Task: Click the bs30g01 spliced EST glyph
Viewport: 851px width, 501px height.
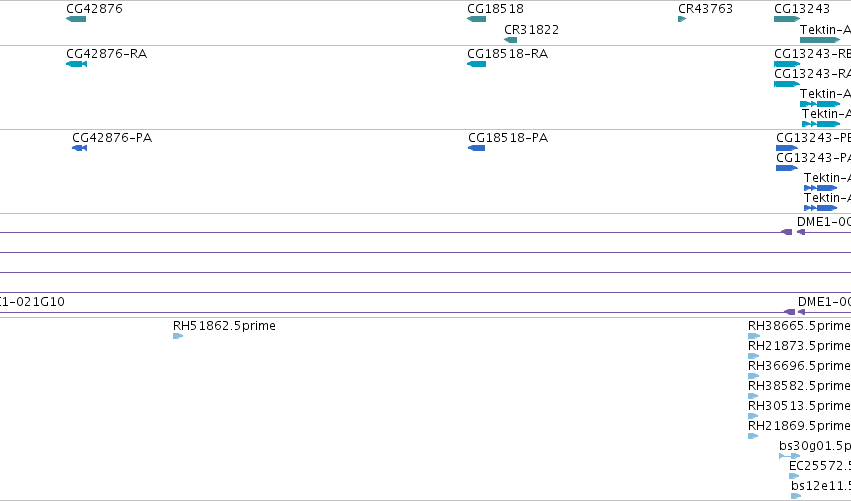Action: pos(790,456)
